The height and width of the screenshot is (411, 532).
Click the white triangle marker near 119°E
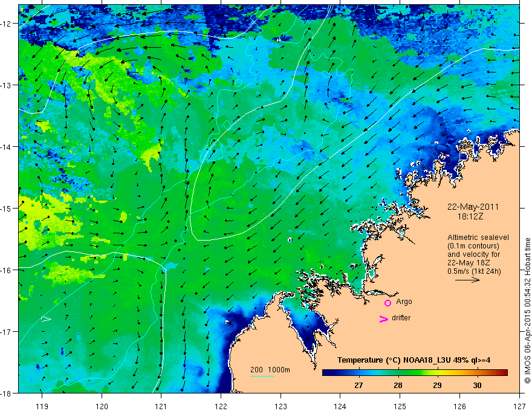point(46,319)
